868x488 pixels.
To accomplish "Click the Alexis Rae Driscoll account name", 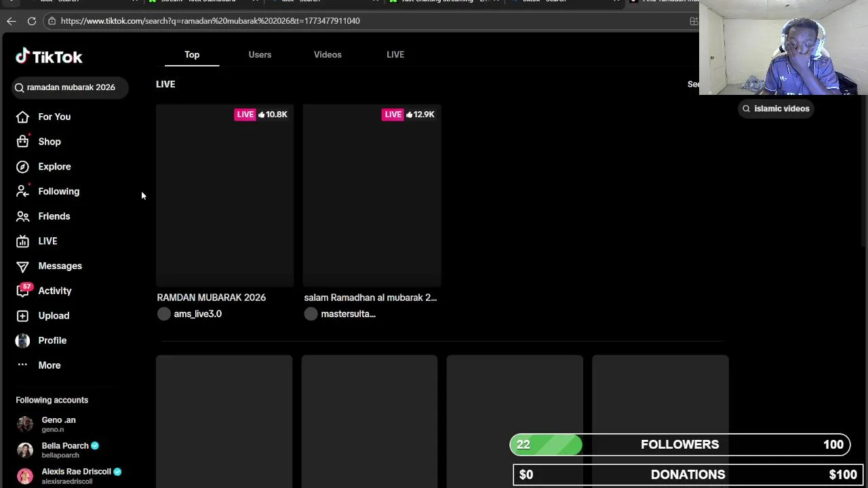I will [x=76, y=472].
